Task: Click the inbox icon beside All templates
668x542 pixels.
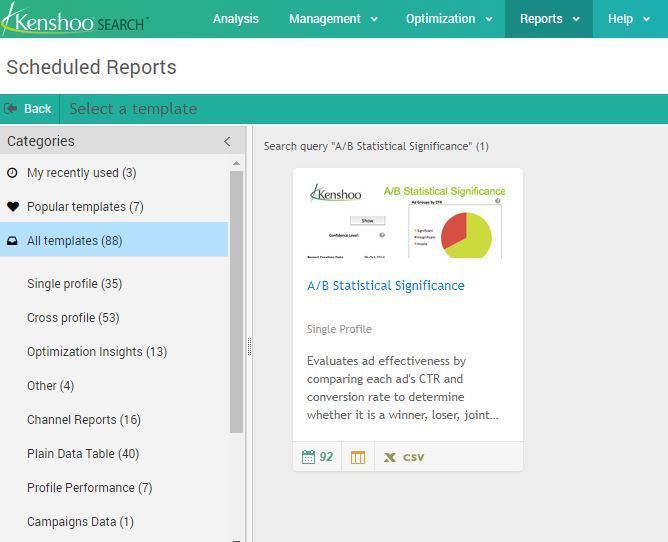Action: tap(12, 241)
